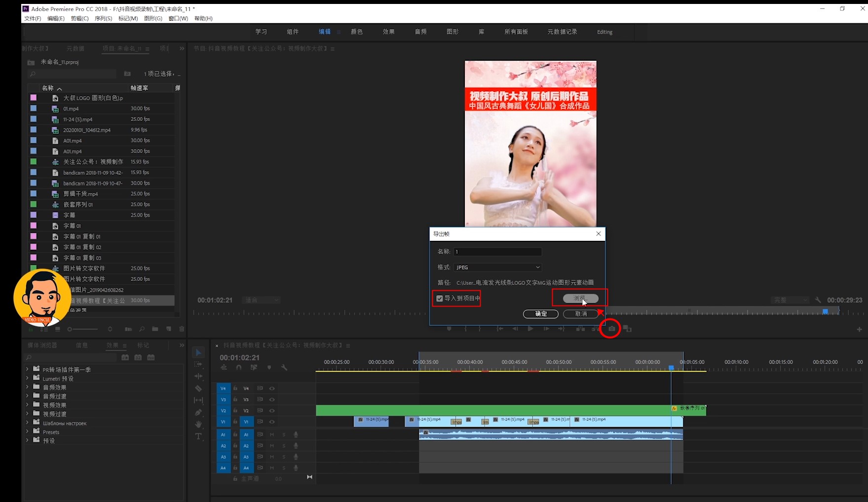868x502 pixels.
Task: Select the Razor tool in timeline toolbar
Action: [198, 388]
